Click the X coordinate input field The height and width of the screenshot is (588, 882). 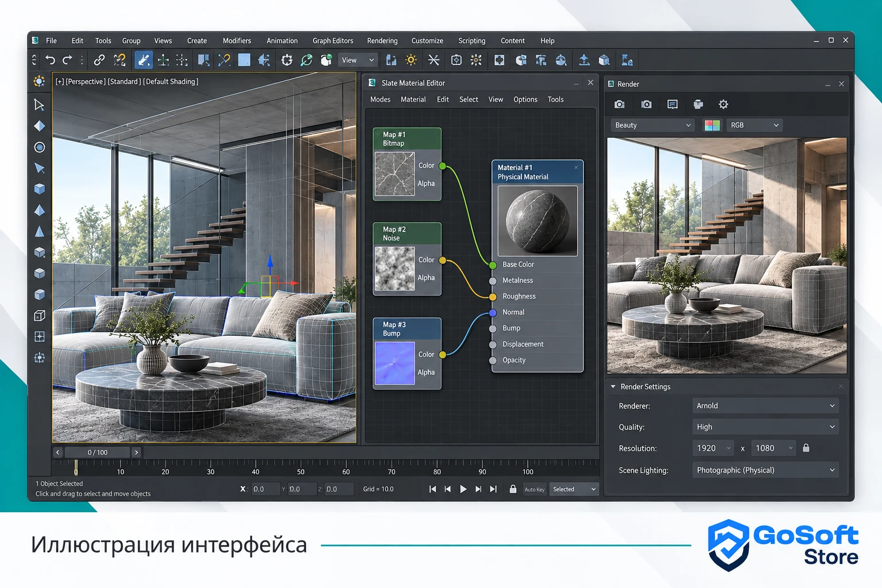pos(265,489)
